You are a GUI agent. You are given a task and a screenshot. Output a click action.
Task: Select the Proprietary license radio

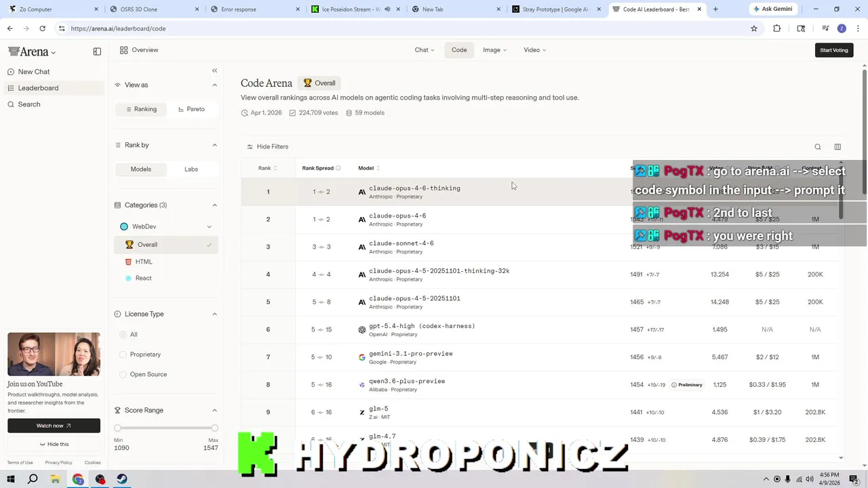point(123,354)
